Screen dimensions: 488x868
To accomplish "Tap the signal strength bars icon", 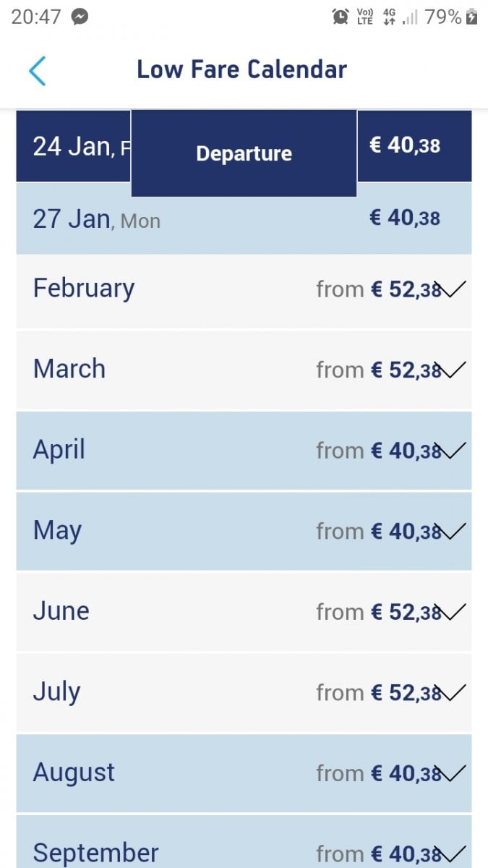I will 410,17.
